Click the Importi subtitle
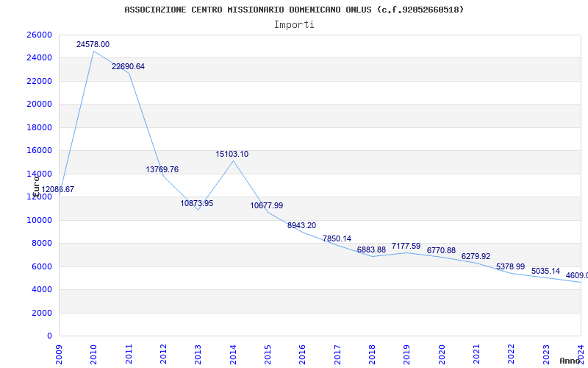588x368 pixels. click(294, 25)
